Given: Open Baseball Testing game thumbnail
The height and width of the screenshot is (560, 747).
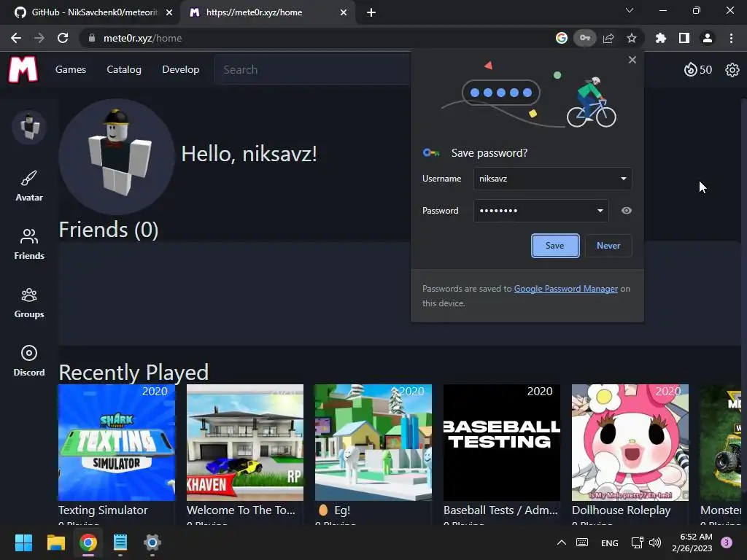Looking at the screenshot, I should point(502,443).
